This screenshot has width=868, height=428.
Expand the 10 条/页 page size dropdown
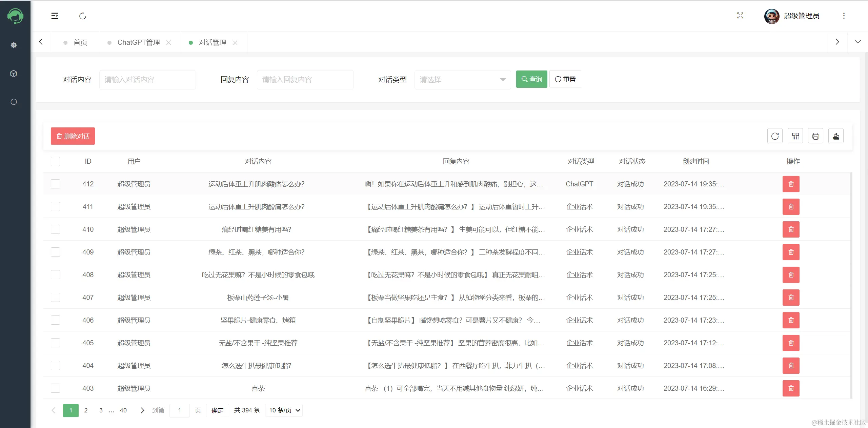point(284,410)
